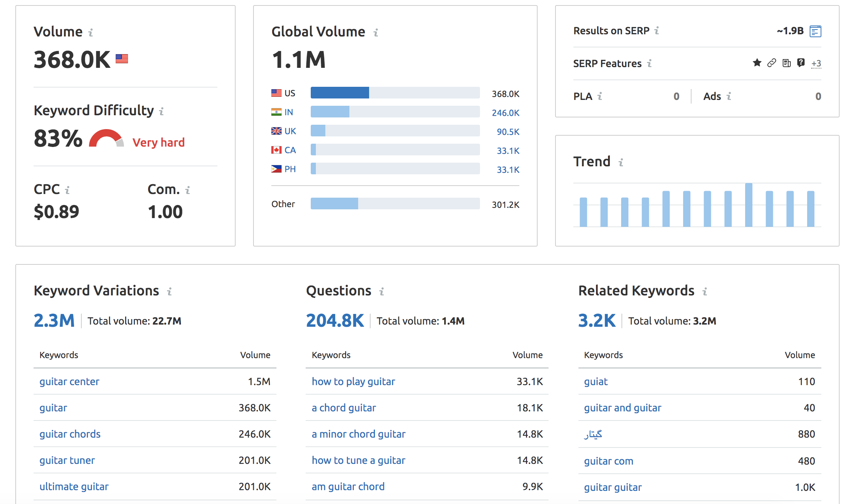The height and width of the screenshot is (504, 852).
Task: Open the 'guitar tuner' keyword link
Action: click(x=67, y=460)
